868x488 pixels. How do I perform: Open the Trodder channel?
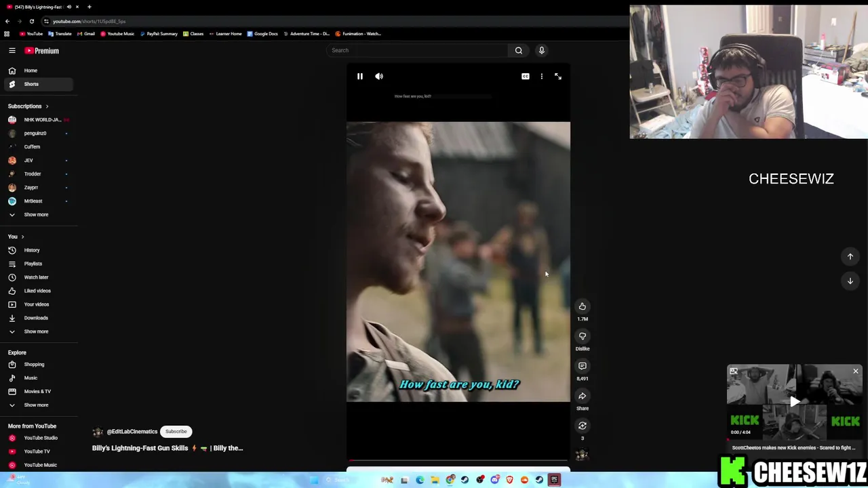point(39,174)
